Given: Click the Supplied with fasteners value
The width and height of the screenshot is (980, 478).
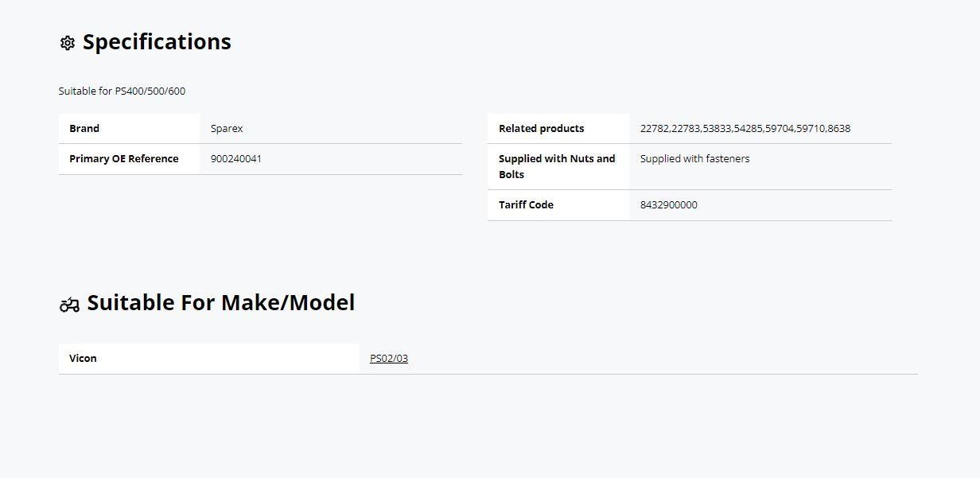Looking at the screenshot, I should pos(695,159).
